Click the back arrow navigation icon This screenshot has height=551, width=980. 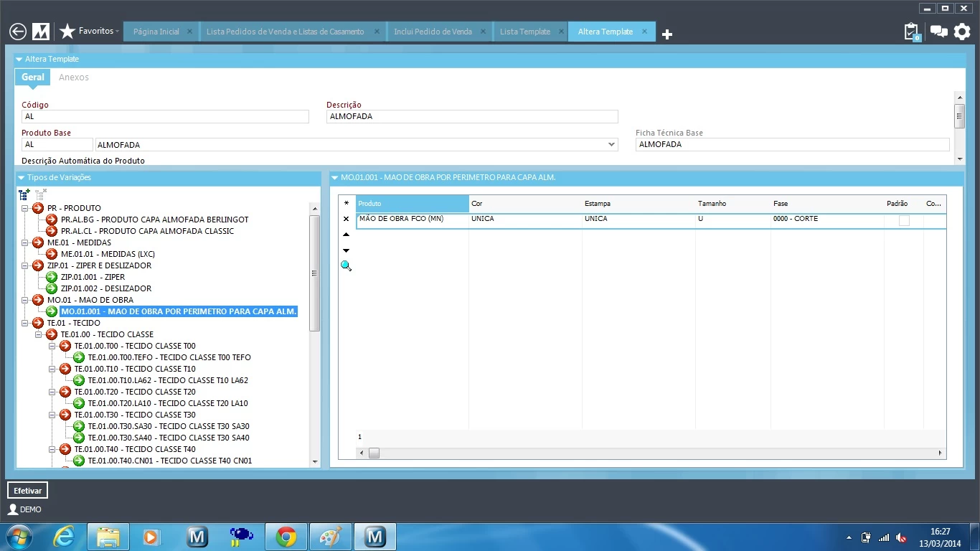click(x=18, y=32)
